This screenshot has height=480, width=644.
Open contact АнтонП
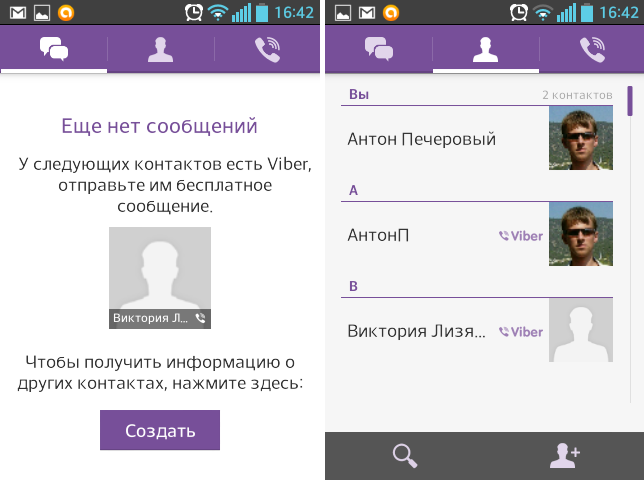point(477,234)
